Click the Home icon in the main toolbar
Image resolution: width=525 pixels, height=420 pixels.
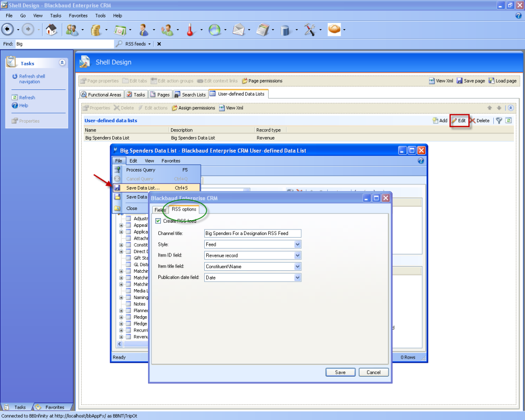(x=51, y=30)
